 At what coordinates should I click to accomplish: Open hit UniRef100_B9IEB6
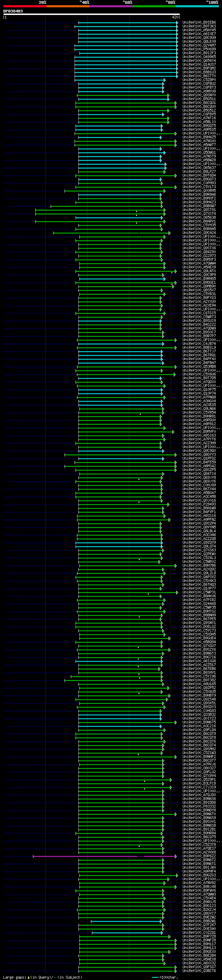click(x=199, y=23)
